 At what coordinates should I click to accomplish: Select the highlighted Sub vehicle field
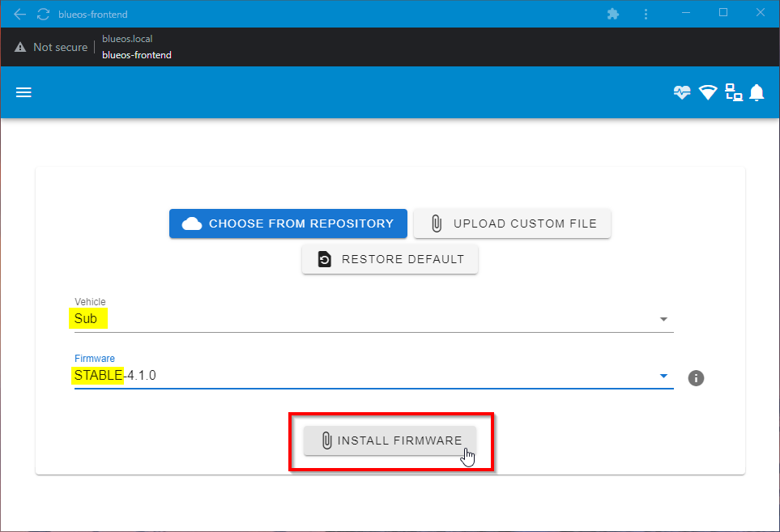tap(87, 318)
